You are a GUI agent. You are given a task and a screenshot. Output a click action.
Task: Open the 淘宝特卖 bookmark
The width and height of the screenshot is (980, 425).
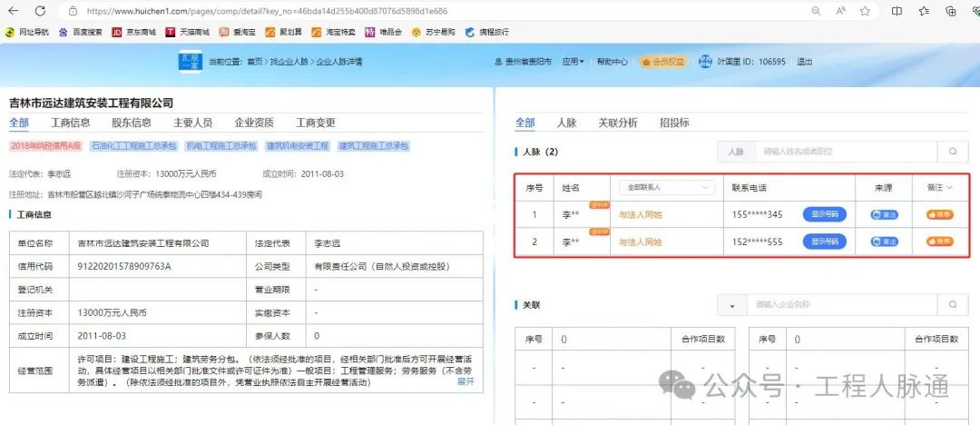(334, 32)
